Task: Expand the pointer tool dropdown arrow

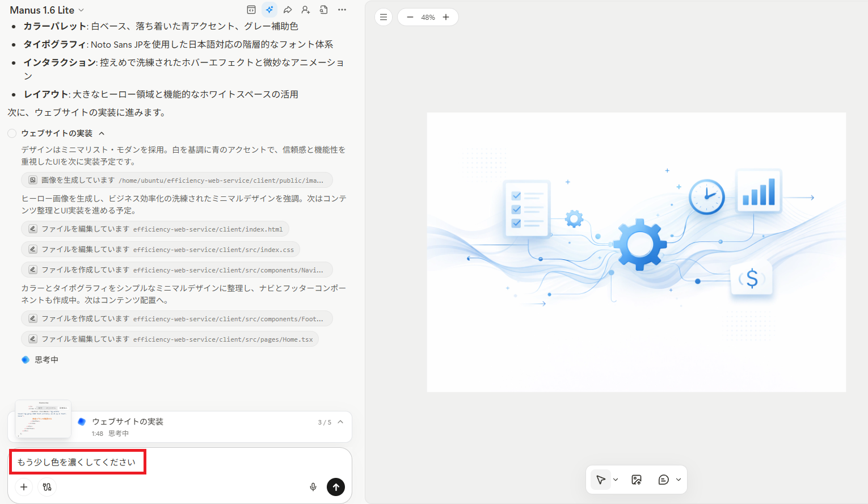Action: point(616,480)
